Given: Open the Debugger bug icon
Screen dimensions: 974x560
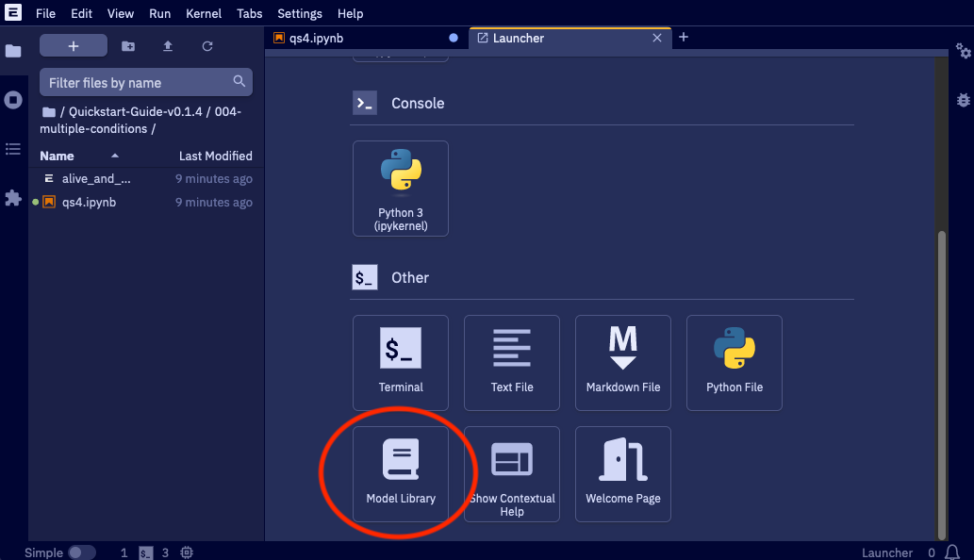Looking at the screenshot, I should [963, 100].
